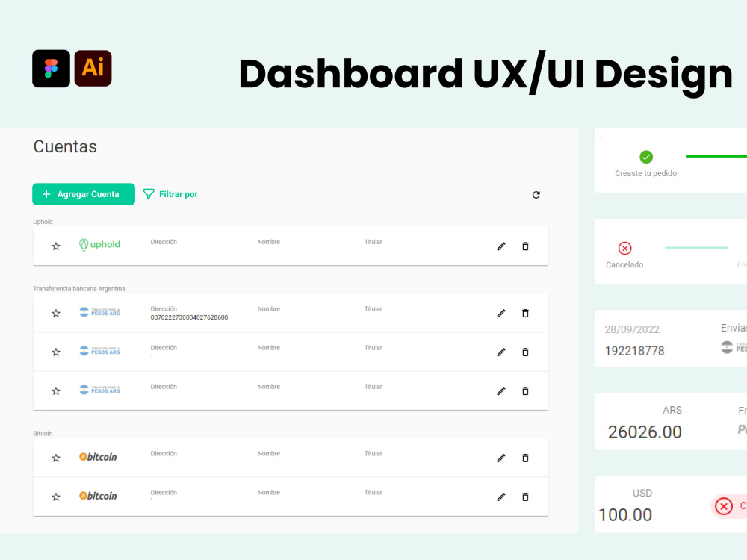Screen dimensions: 747x560
Task: Click the teal progress line beside Cancelado
Action: (x=696, y=248)
